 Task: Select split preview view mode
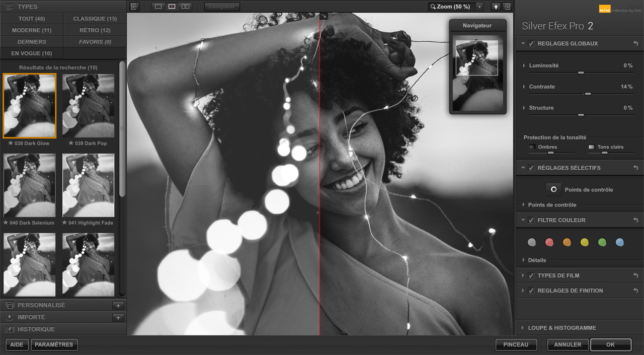[x=172, y=7]
